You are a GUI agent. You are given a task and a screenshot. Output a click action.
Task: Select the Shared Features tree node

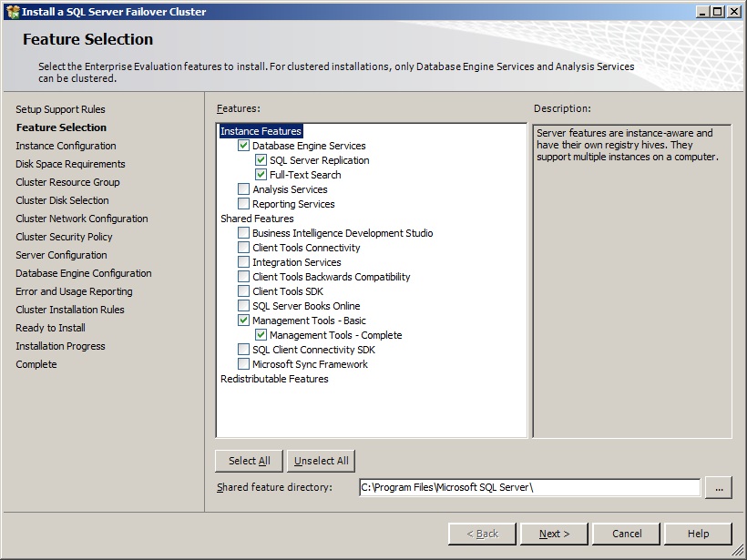point(257,219)
